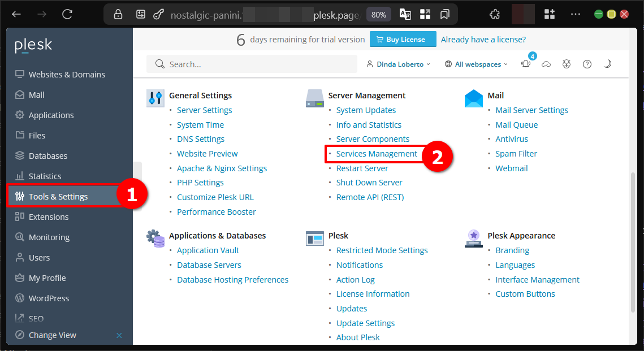
Task: Select Tools & Settings in the sidebar
Action: (x=58, y=196)
